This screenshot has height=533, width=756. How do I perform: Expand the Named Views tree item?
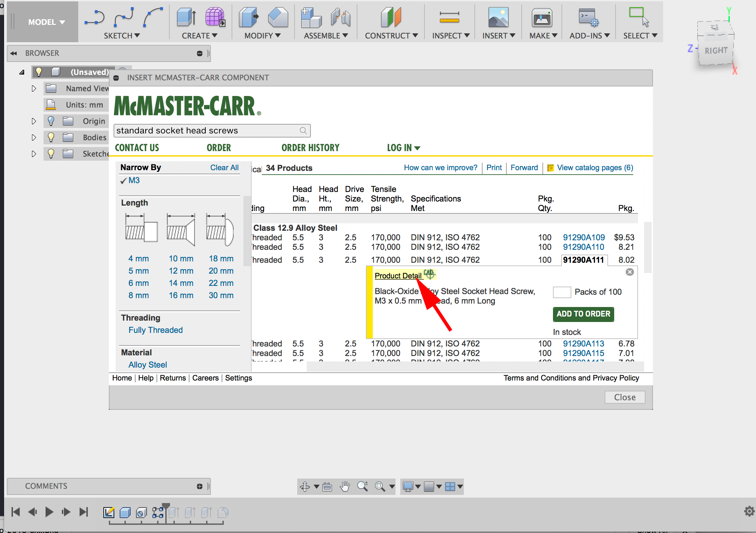click(34, 88)
